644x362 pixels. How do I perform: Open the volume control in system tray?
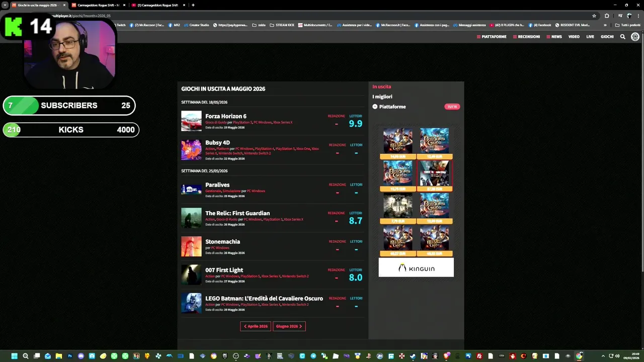tap(617, 356)
